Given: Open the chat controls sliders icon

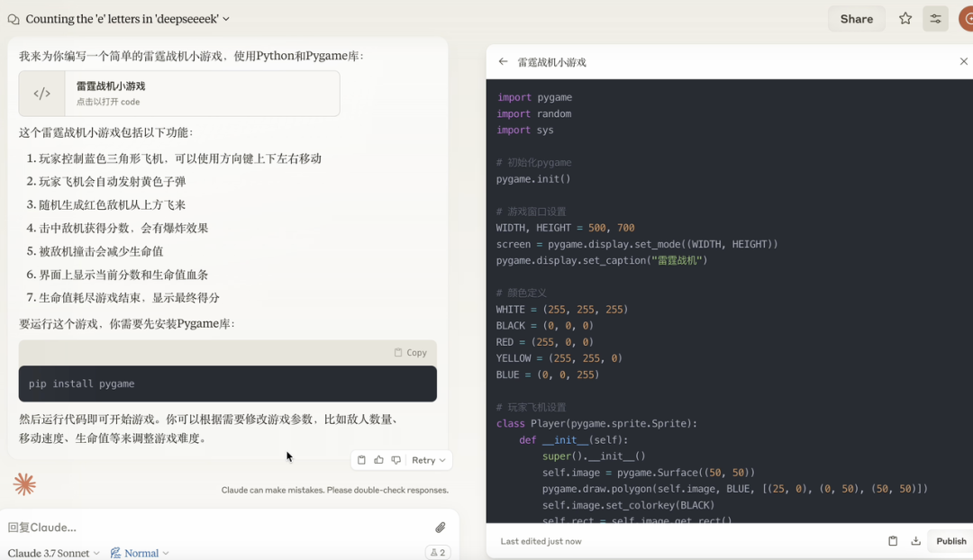Looking at the screenshot, I should coord(936,19).
